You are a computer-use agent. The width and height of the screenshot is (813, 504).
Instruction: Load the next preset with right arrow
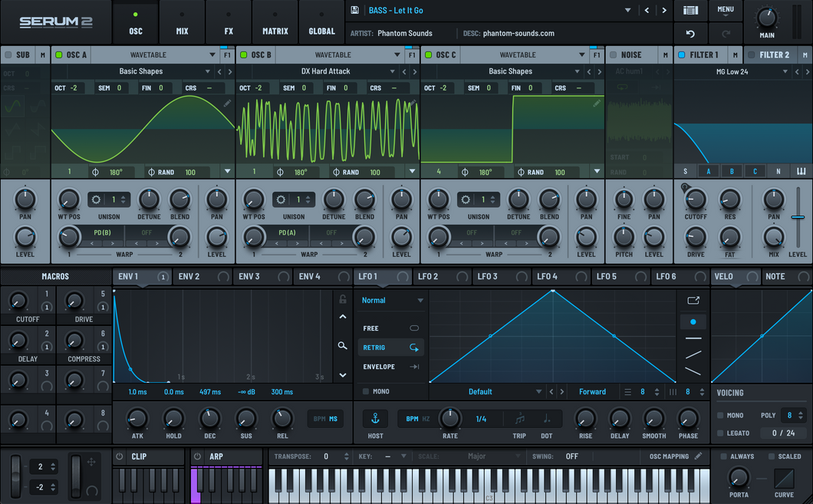click(x=663, y=11)
